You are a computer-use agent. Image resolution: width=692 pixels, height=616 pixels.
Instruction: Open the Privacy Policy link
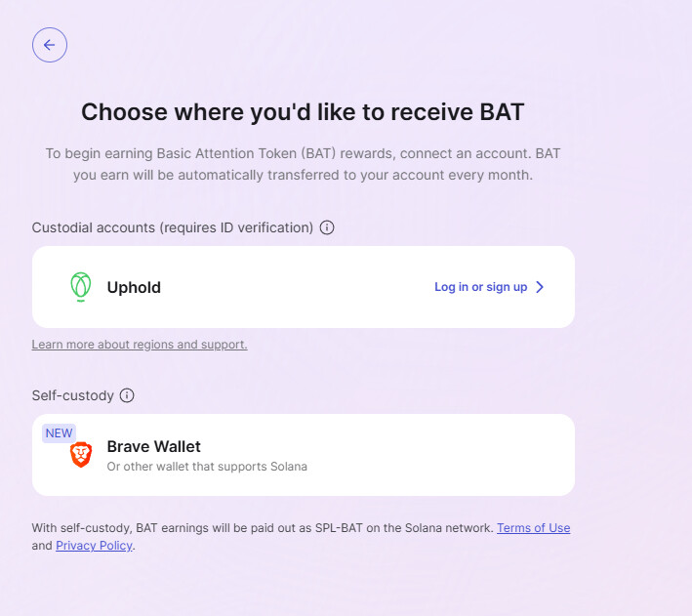point(94,546)
